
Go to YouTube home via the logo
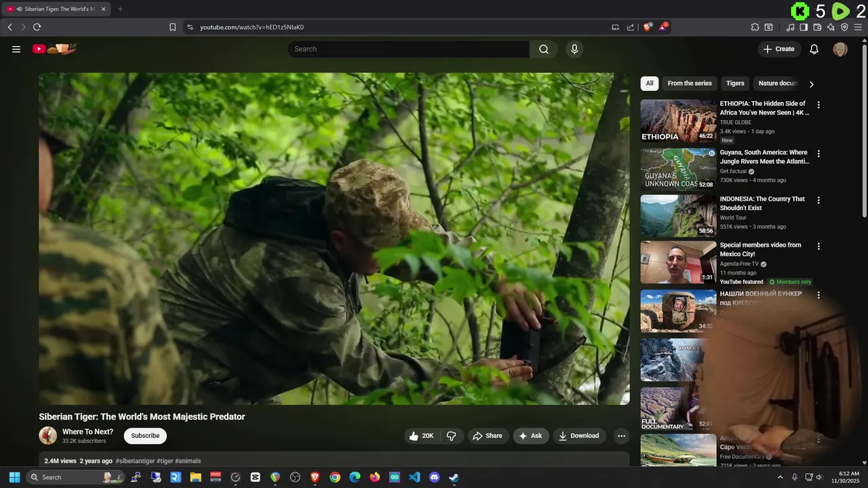54,49
